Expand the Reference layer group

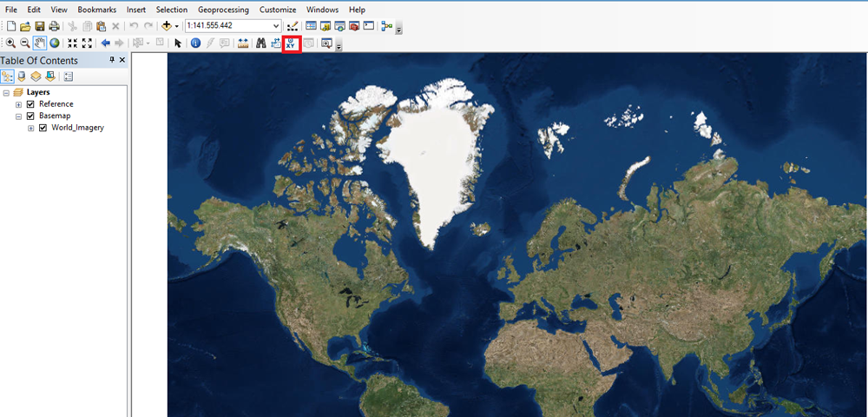(18, 104)
